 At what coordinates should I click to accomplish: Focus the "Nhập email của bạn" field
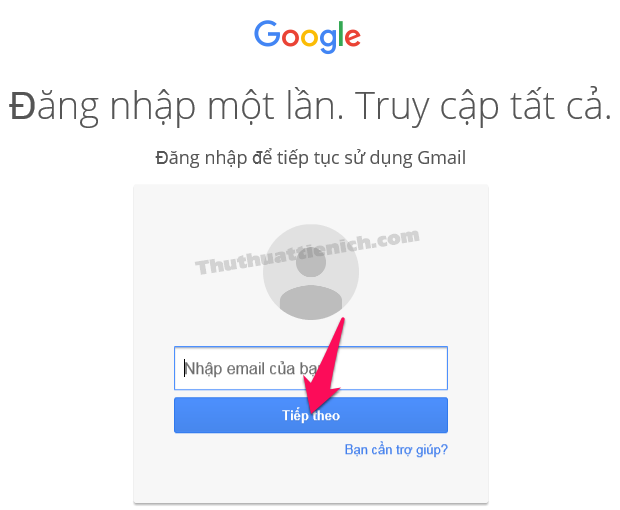pos(311,368)
